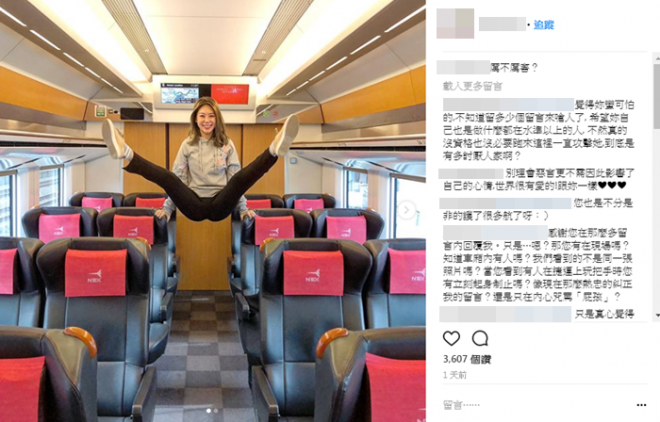
Task: Open commenter name before 別理會惡言 comment
Action: 471,173
